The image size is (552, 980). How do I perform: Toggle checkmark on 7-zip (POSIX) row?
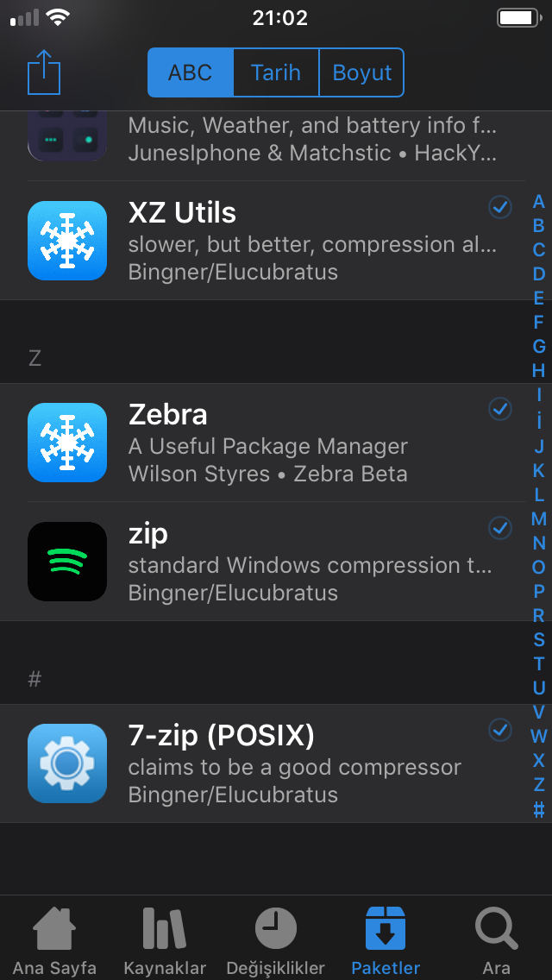pyautogui.click(x=500, y=730)
